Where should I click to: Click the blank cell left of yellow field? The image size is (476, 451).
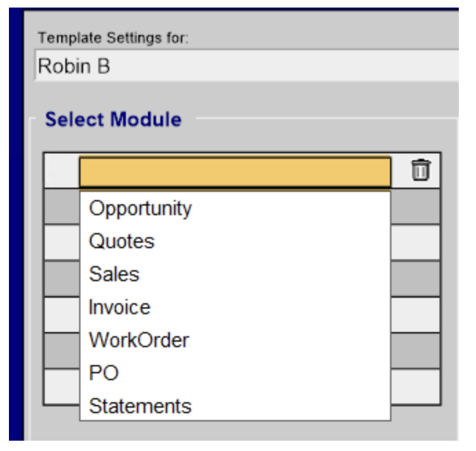(x=62, y=170)
